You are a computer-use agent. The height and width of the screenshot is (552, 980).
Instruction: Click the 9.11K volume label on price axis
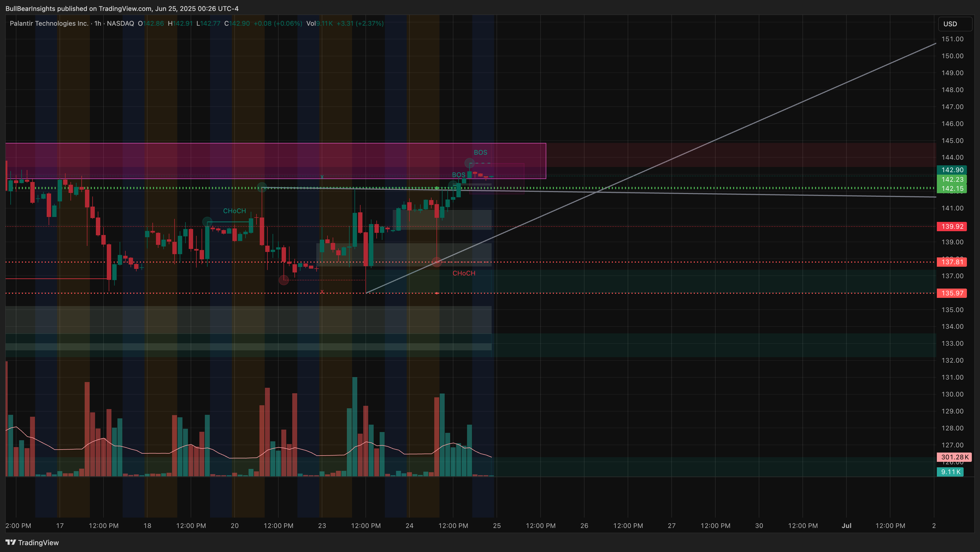pos(950,472)
